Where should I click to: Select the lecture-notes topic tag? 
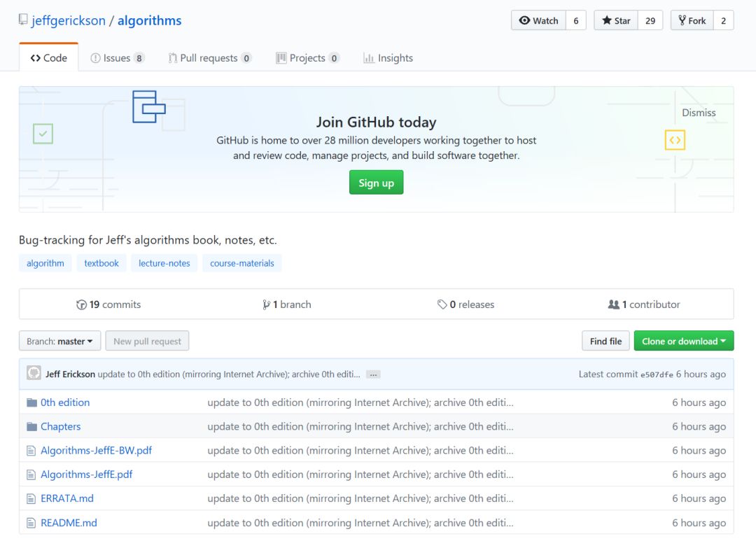(x=164, y=262)
